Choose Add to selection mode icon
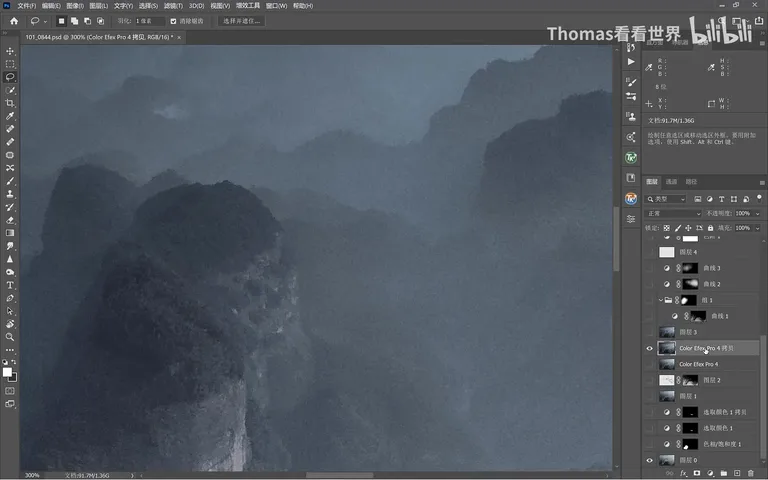The width and height of the screenshot is (768, 480). (x=74, y=21)
